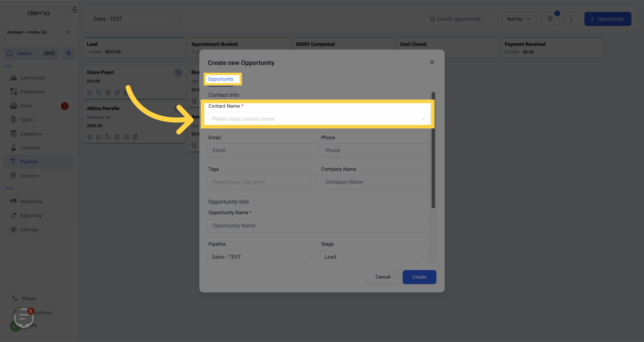Click the tag icon on Grace Puyot card
This screenshot has width=644, height=342.
coord(99,93)
